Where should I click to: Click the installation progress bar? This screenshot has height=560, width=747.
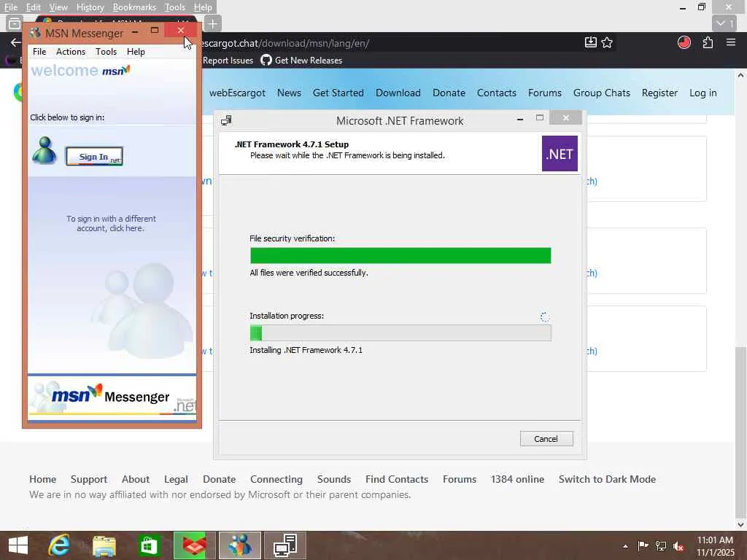[400, 332]
